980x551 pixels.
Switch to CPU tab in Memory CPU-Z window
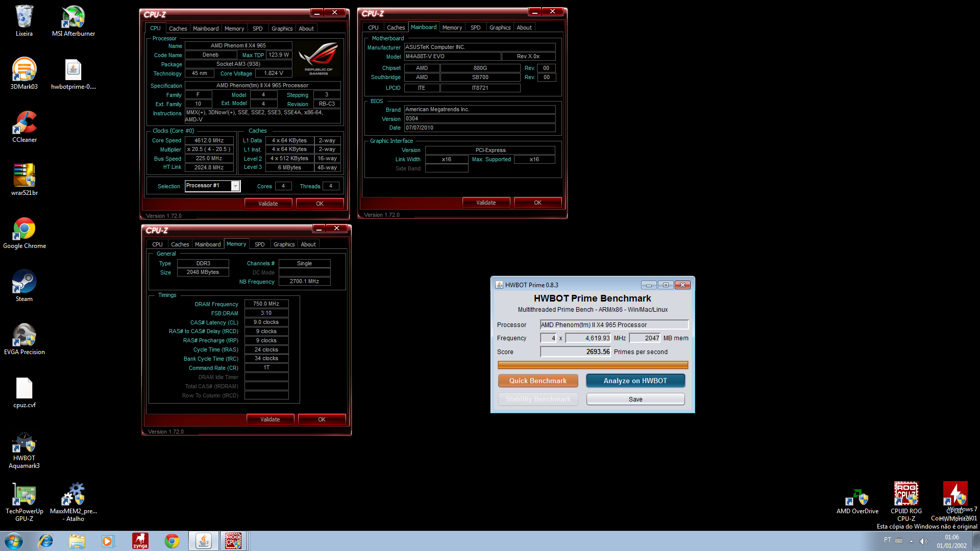157,244
